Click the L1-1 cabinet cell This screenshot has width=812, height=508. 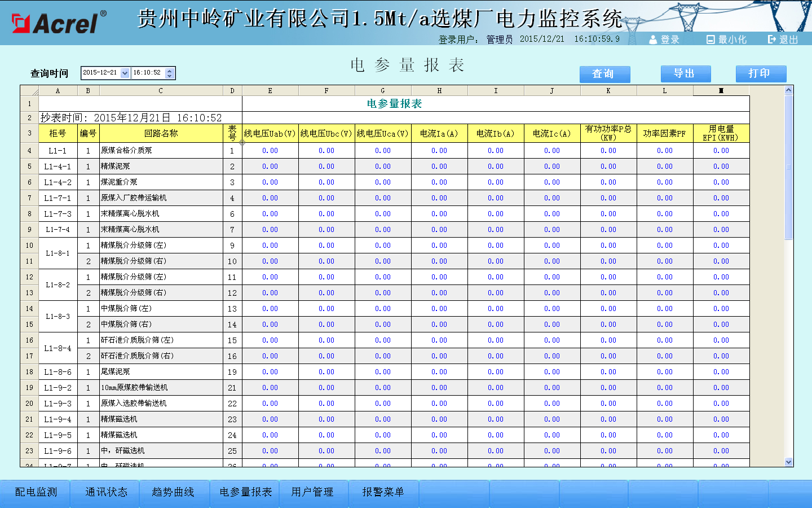58,151
